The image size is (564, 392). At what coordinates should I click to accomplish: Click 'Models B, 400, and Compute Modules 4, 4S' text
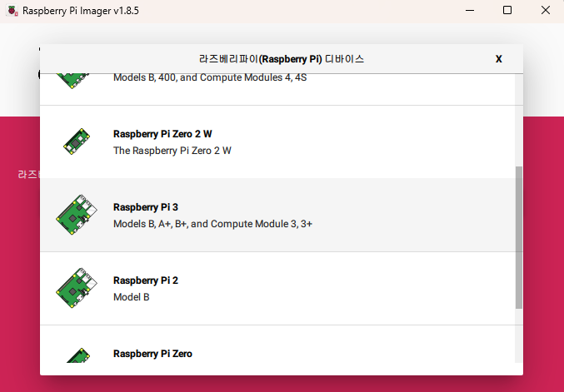pyautogui.click(x=210, y=77)
